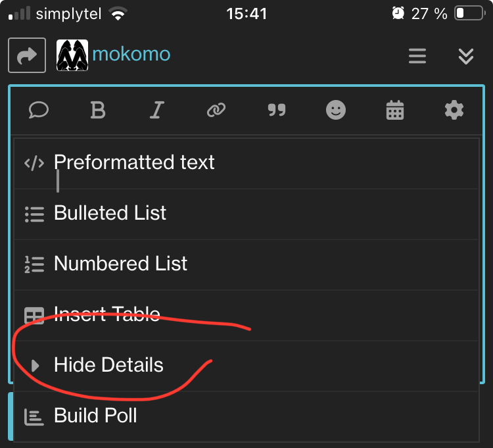Open the hamburger menu icon
Viewport: 493px width, 448px height.
(417, 56)
